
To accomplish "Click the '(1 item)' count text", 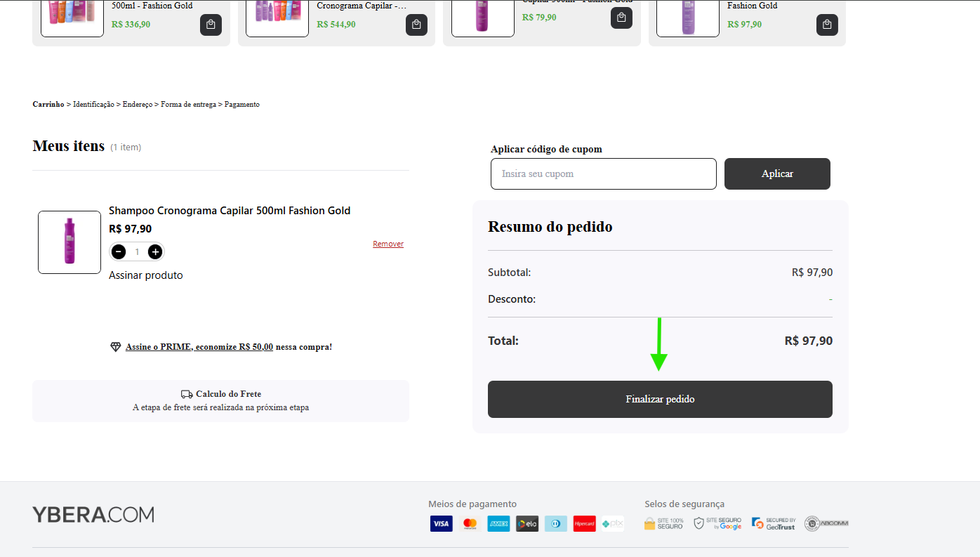I will (126, 148).
